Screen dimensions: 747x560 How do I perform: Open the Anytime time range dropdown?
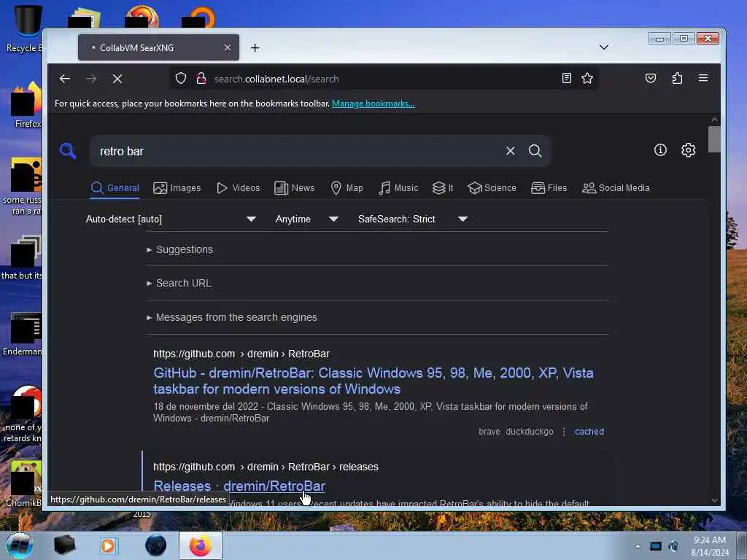coord(306,219)
